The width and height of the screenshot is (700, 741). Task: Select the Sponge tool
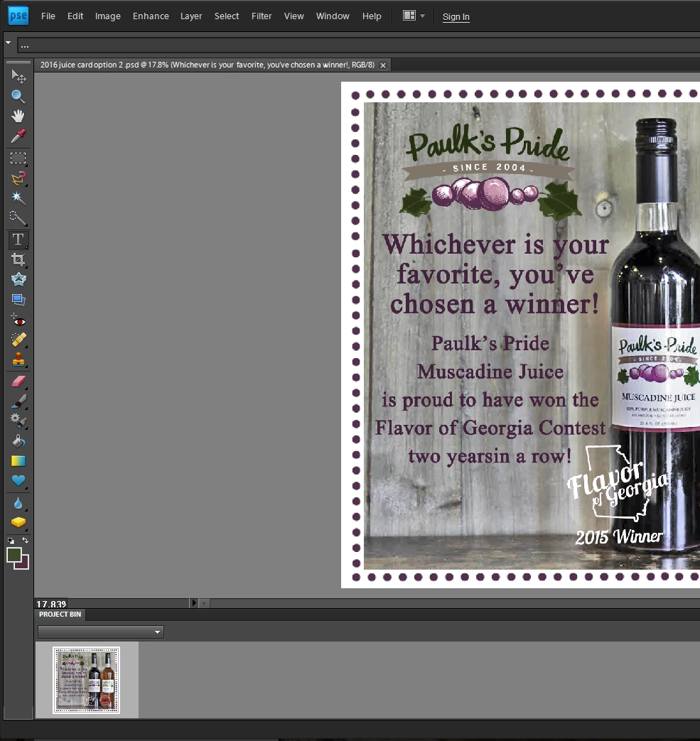tap(18, 522)
